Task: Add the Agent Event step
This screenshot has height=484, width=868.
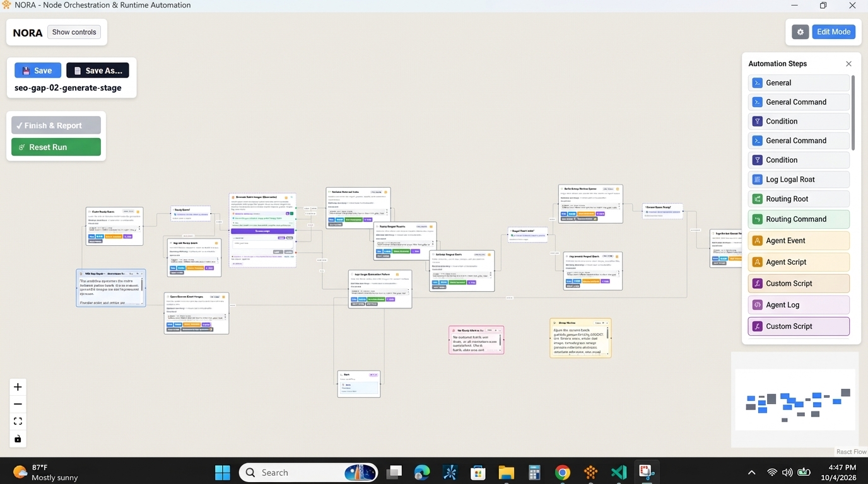Action: [799, 241]
